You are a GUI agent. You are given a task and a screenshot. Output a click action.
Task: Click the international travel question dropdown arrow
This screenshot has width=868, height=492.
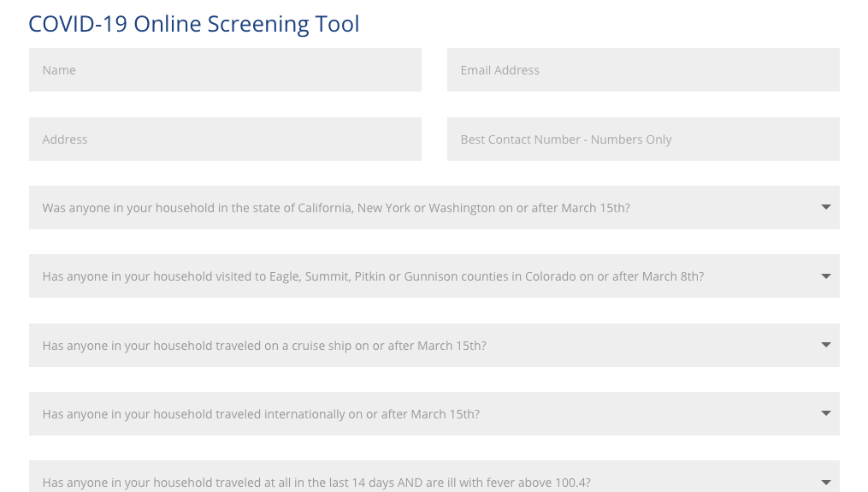(825, 413)
